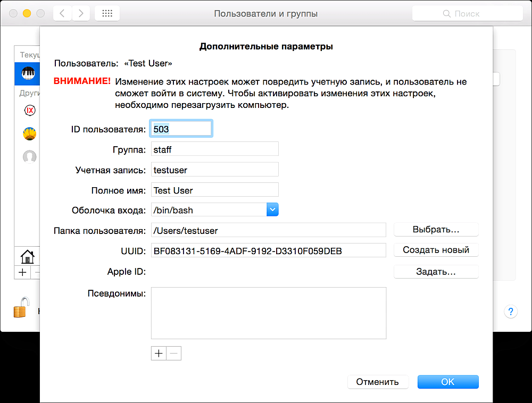Click Задать… button for Apple ID
This screenshot has width=532, height=403.
[x=436, y=272]
